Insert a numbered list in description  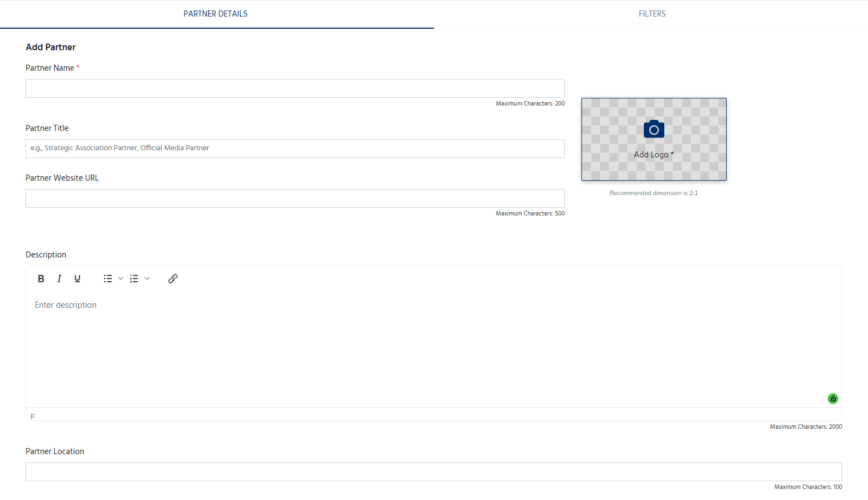coord(134,279)
